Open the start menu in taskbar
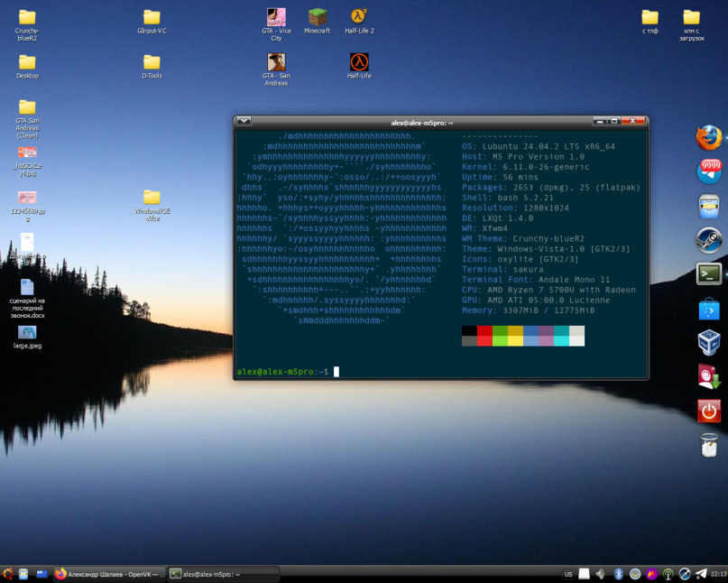Screen dimensions: 728x583 pyautogui.click(x=8, y=573)
